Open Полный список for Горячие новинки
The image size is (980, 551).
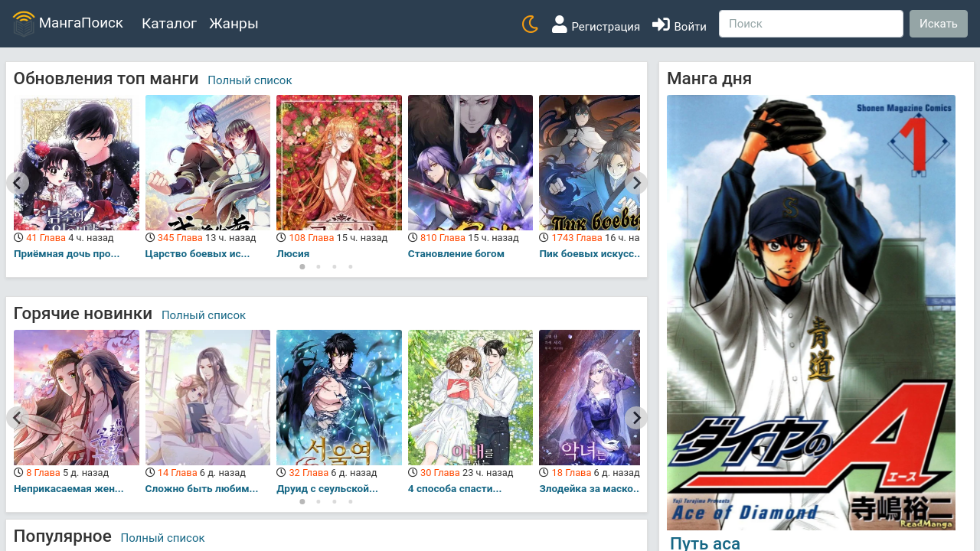(204, 315)
